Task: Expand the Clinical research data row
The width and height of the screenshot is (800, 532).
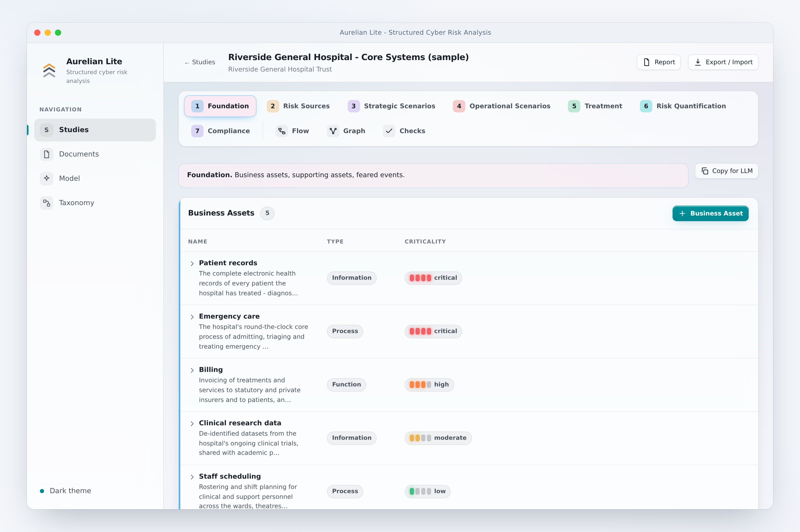Action: (192, 423)
